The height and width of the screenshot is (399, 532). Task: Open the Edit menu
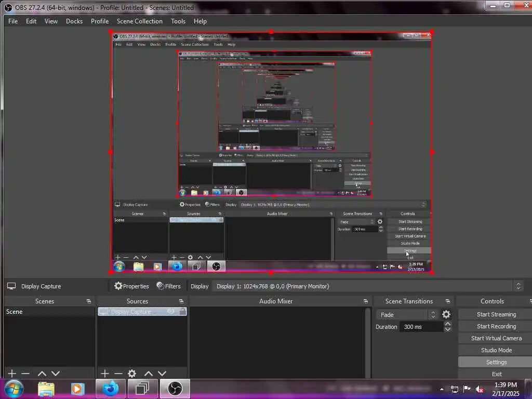pyautogui.click(x=31, y=21)
